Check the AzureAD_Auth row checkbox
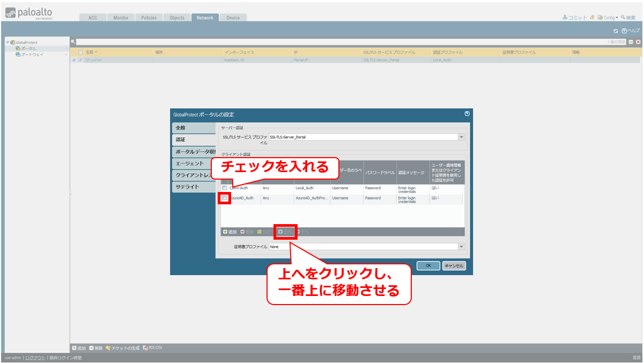This screenshot has height=363, width=644. tap(225, 198)
